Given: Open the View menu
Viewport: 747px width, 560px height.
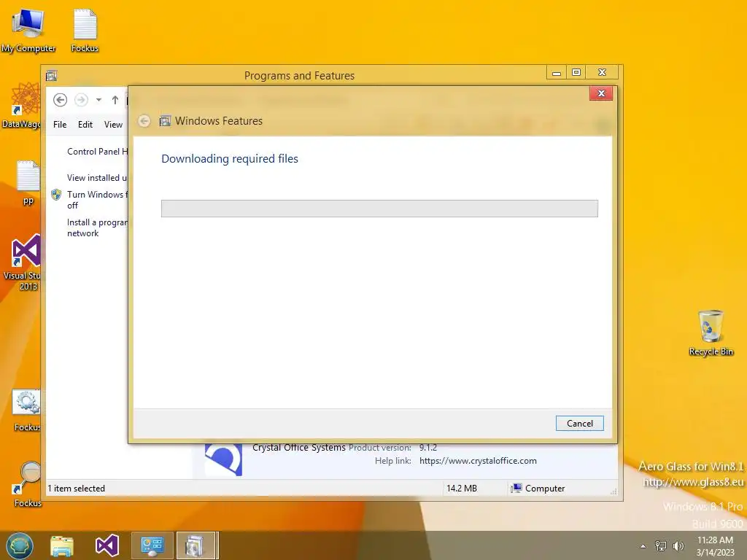Looking at the screenshot, I should coord(113,125).
